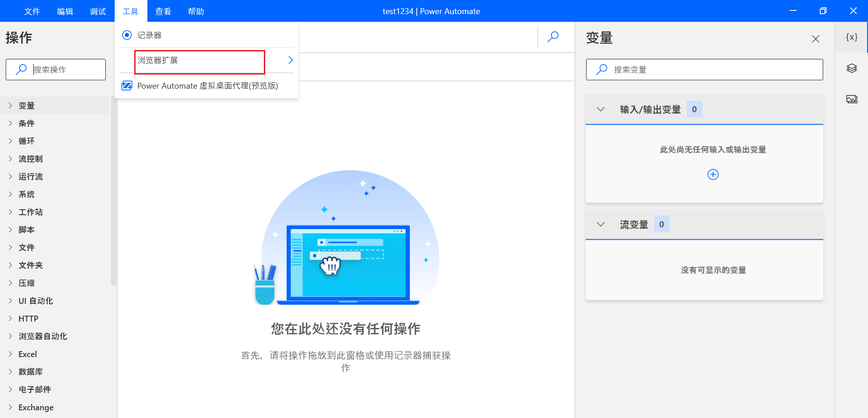Expand the 浏览器扩展 submenu arrow
This screenshot has height=418, width=868.
pos(290,60)
